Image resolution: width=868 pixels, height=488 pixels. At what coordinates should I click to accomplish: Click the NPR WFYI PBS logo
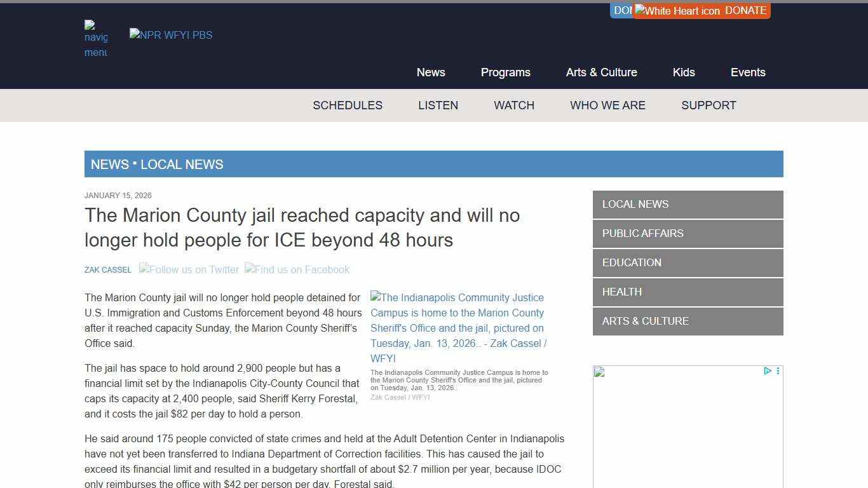[x=170, y=35]
